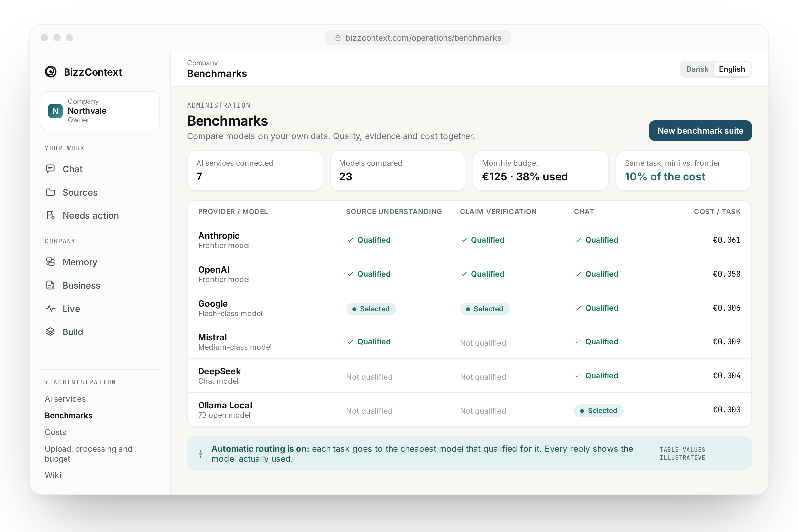798x532 pixels.
Task: Open Costs in Administration
Action: point(55,432)
